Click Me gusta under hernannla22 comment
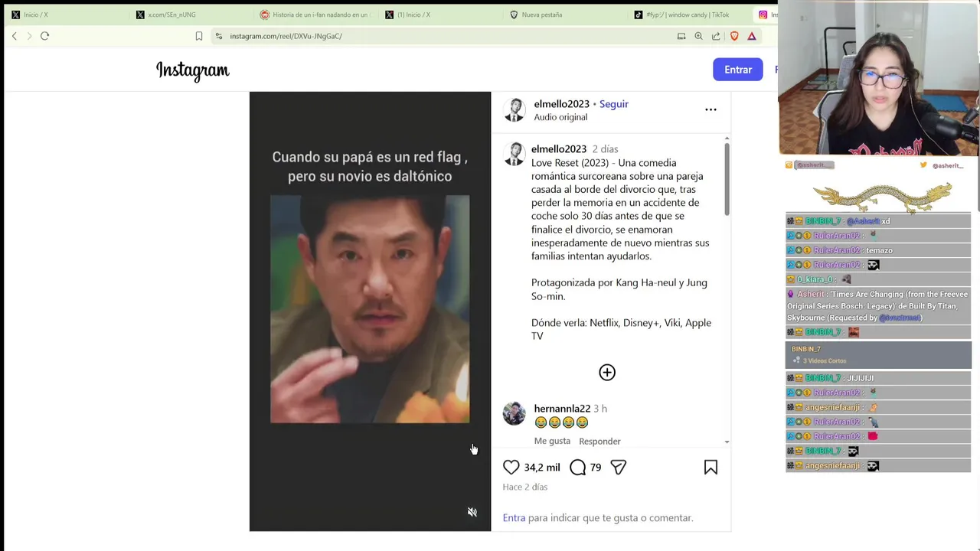980x551 pixels. click(x=552, y=441)
